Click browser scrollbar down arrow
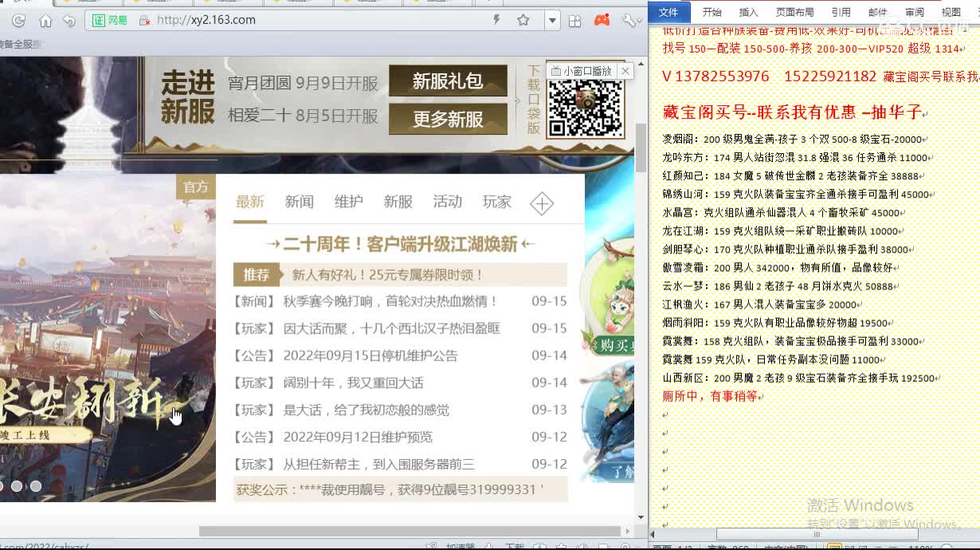 tap(641, 517)
